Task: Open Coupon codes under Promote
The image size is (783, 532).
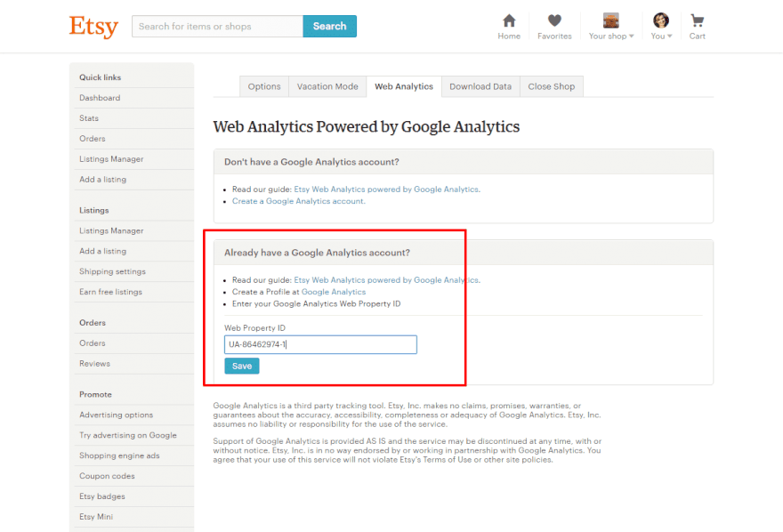Action: pos(107,476)
